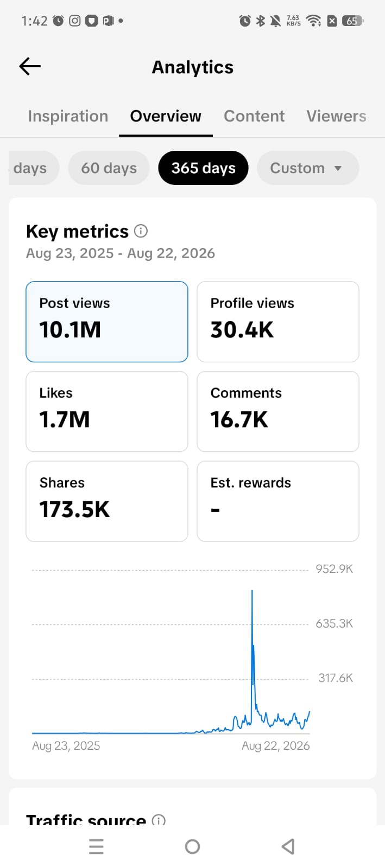The image size is (385, 868).
Task: Tap the back arrow icon
Action: (30, 67)
